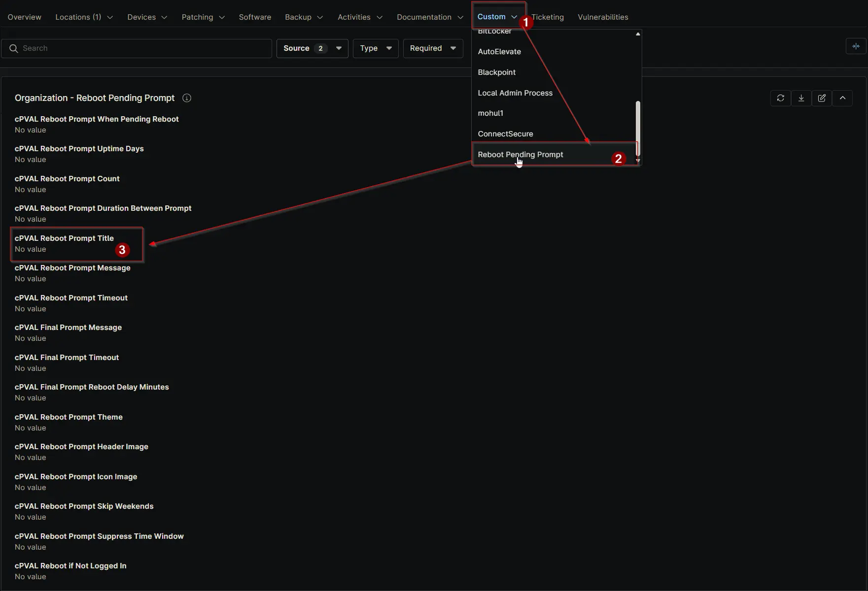This screenshot has width=868, height=591.
Task: Expand the Required filter dropdown
Action: pyautogui.click(x=433, y=48)
